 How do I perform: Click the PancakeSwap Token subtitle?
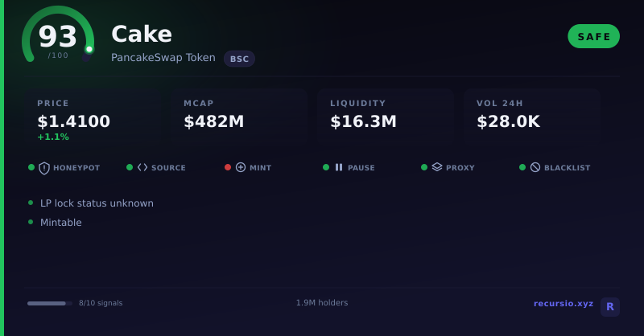point(163,58)
